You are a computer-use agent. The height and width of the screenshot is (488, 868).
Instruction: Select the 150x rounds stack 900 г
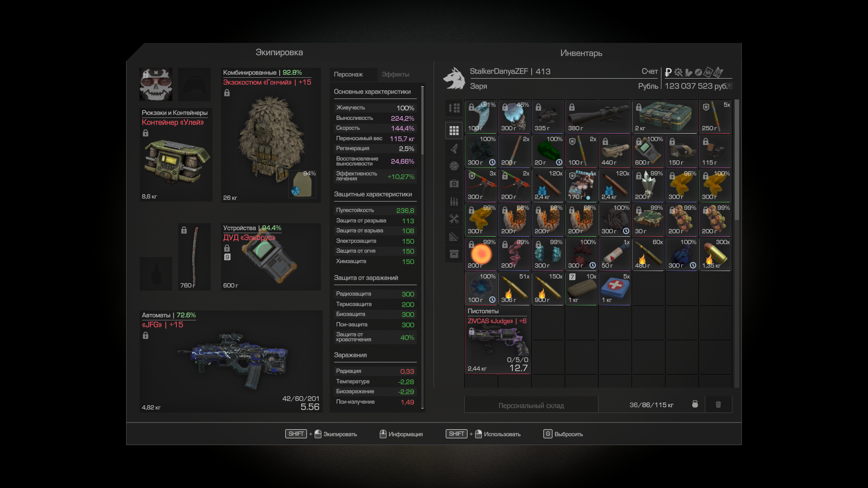pyautogui.click(x=548, y=288)
